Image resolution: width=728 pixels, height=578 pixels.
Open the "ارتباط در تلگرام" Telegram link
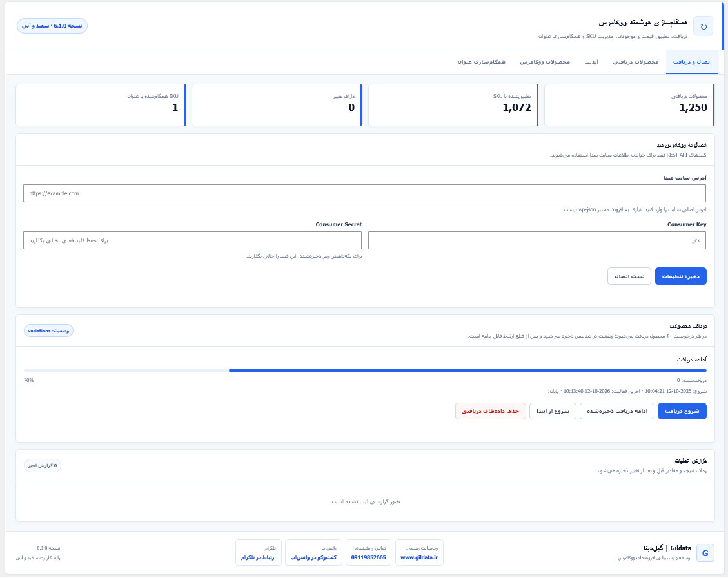click(258, 557)
